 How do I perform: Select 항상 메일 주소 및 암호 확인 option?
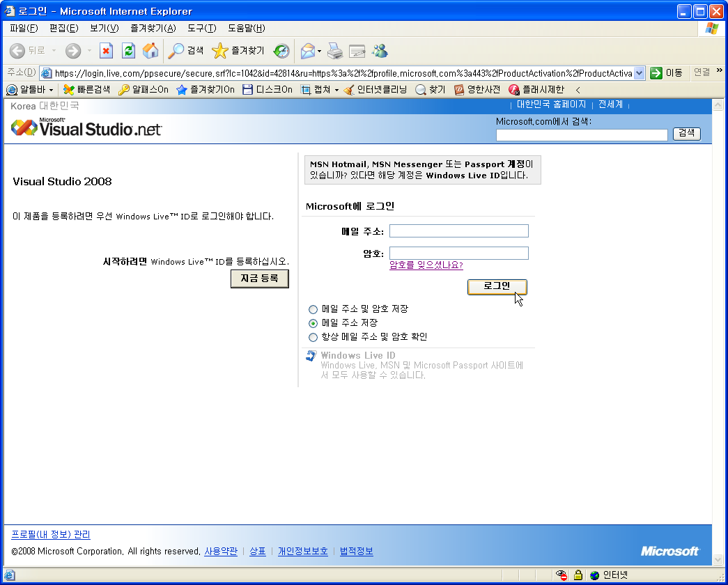pos(313,337)
